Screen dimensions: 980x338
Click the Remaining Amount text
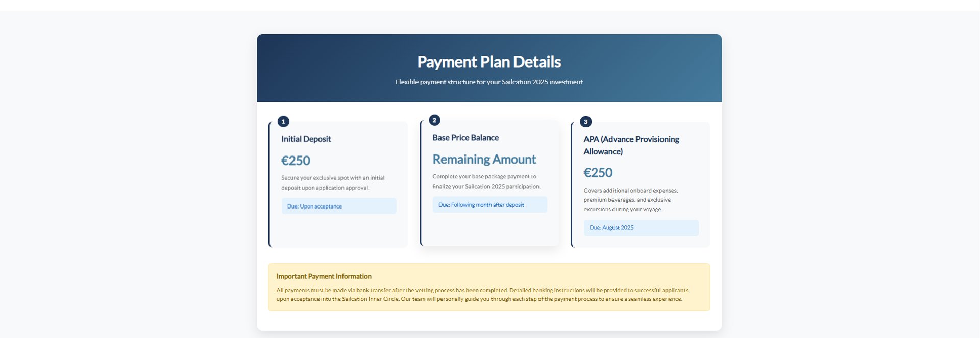click(x=484, y=159)
